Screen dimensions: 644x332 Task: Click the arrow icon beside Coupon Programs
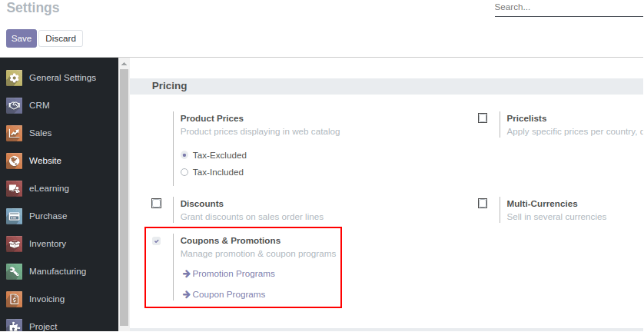pyautogui.click(x=187, y=294)
